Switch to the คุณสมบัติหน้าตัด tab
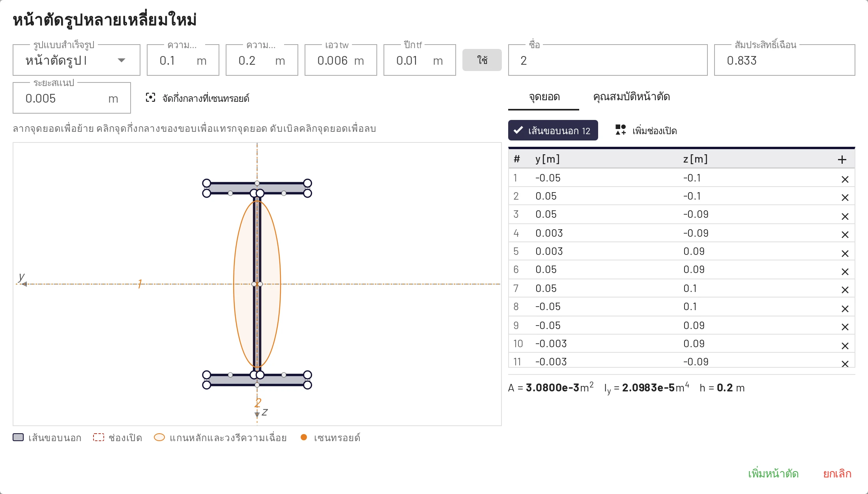The width and height of the screenshot is (868, 494). click(631, 97)
